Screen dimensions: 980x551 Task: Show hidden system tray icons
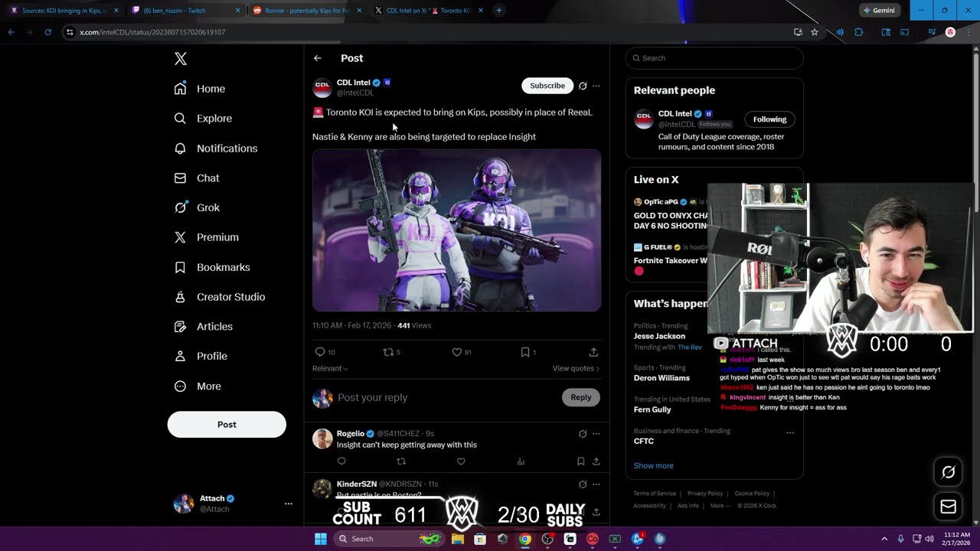[x=884, y=539]
